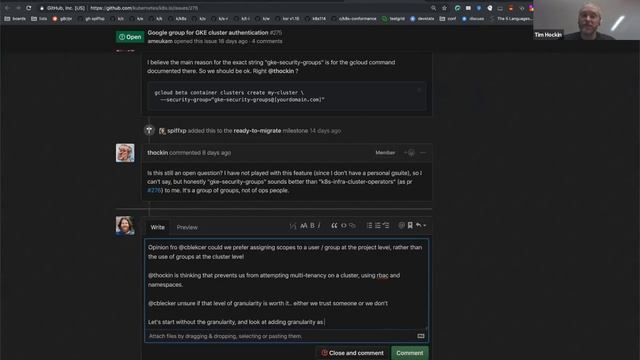This screenshot has height=360, width=640.
Task: Mention a user with the @ icon
Action: coord(402,225)
